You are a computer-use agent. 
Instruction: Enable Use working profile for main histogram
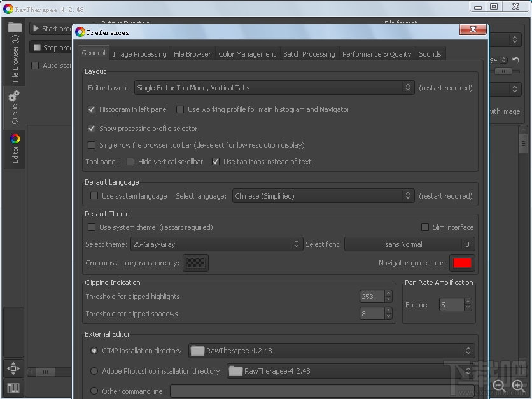point(180,109)
